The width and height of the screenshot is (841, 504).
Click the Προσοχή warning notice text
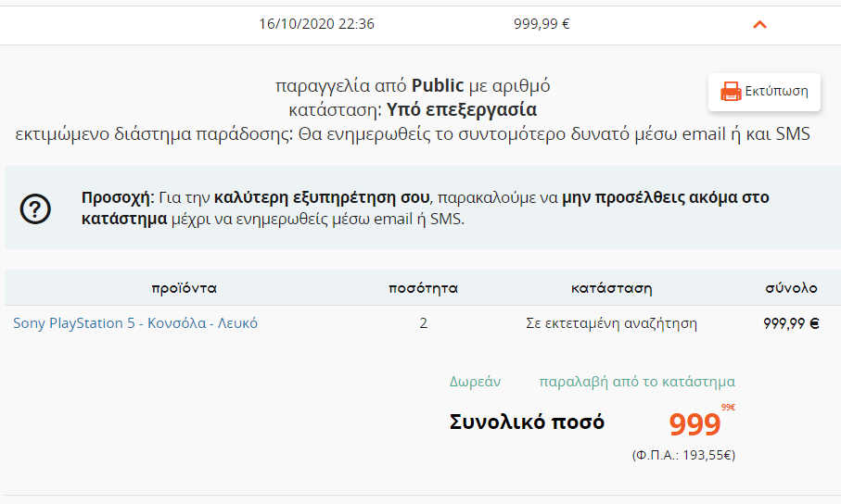click(x=426, y=208)
